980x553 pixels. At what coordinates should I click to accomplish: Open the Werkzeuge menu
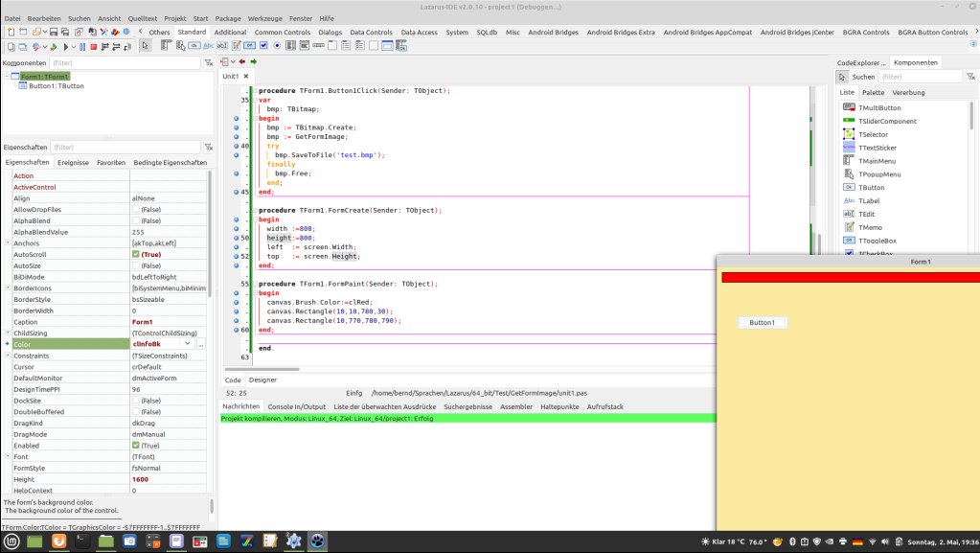coord(265,19)
